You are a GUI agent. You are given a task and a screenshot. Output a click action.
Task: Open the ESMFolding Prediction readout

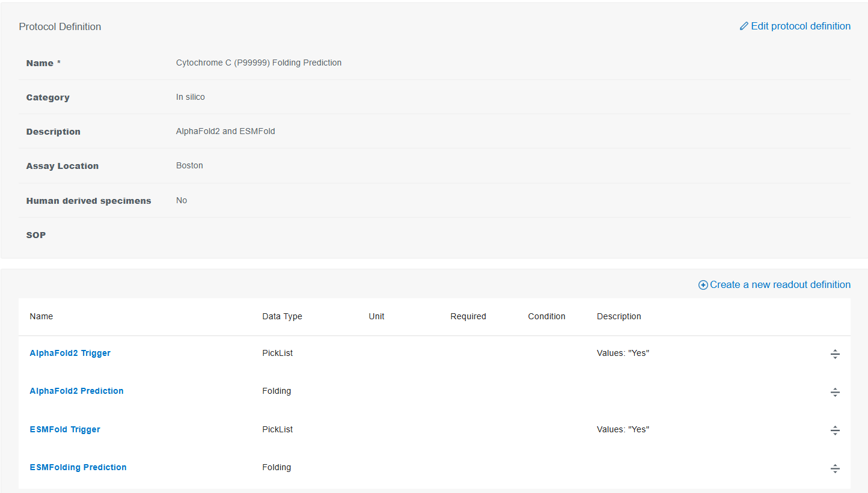pyautogui.click(x=78, y=467)
